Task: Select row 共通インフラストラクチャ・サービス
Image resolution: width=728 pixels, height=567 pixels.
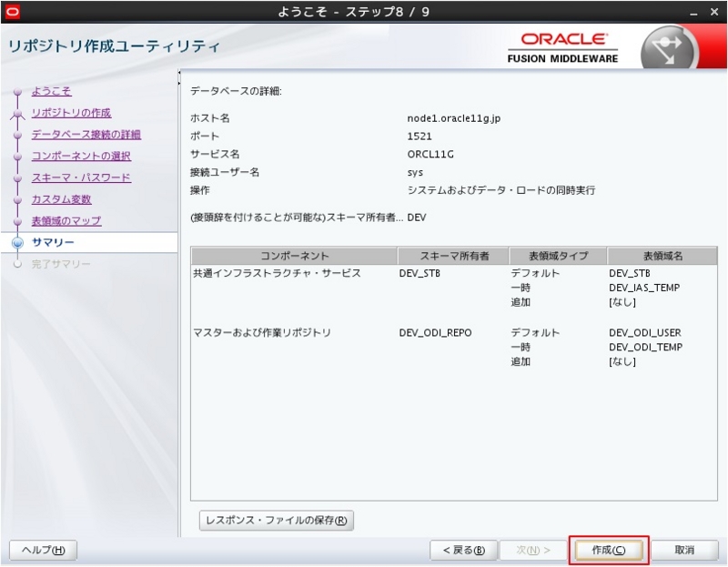Action: coord(454,288)
